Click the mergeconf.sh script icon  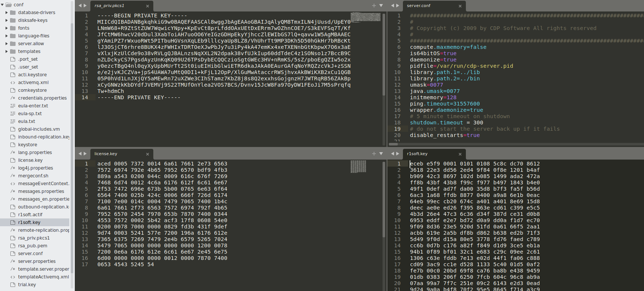click(13, 176)
